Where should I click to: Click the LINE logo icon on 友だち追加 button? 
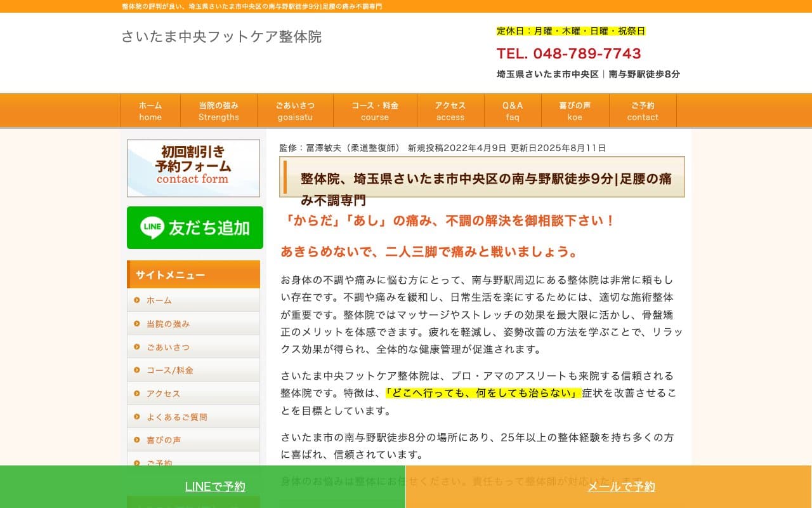click(x=151, y=227)
